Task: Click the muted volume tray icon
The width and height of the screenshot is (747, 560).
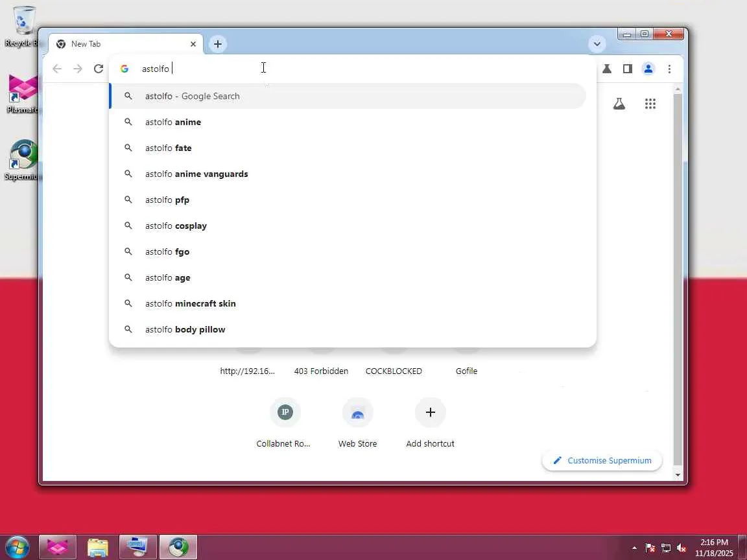Action: point(682,548)
